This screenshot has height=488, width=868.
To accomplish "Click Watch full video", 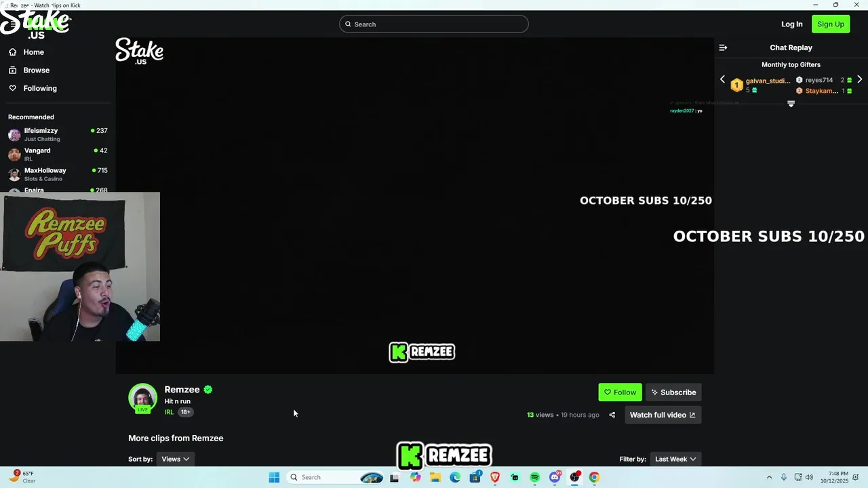I will pyautogui.click(x=663, y=415).
